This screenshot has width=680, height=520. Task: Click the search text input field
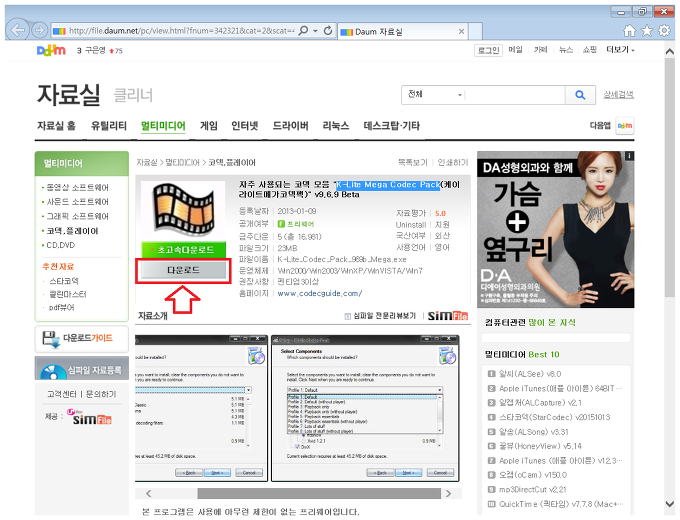click(515, 95)
